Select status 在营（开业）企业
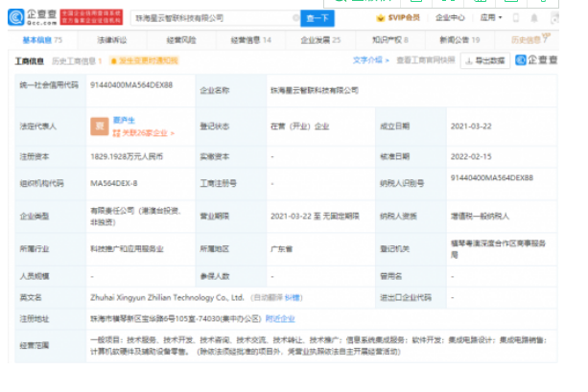The width and height of the screenshot is (588, 392). point(300,127)
